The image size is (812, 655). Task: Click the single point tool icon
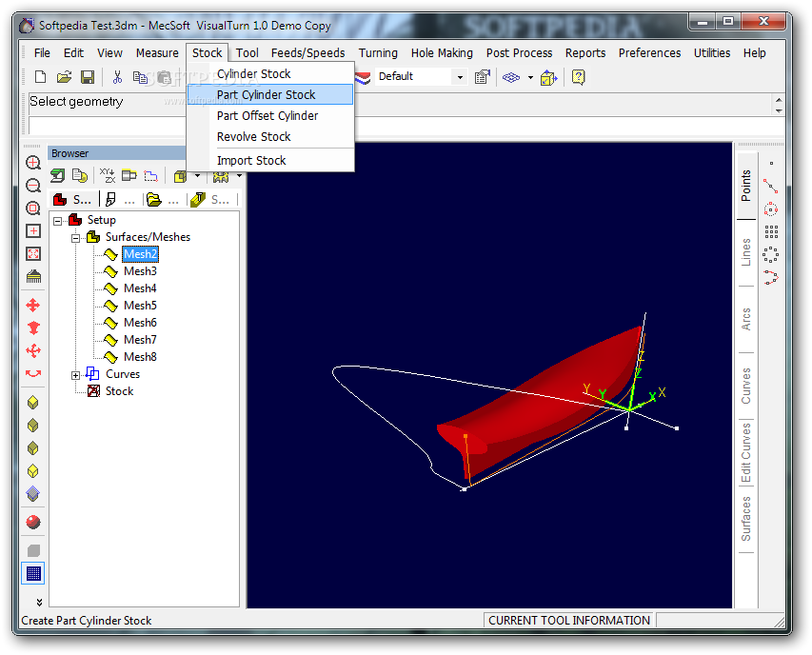pos(771,163)
